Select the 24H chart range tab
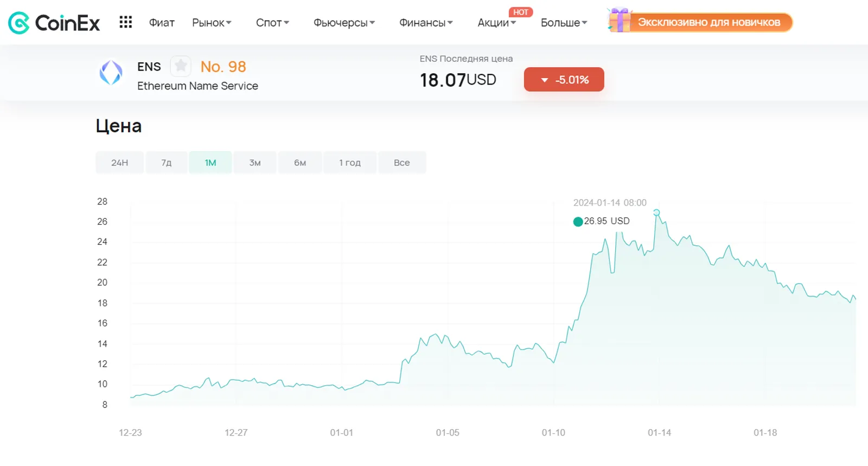This screenshot has height=466, width=868. point(120,163)
